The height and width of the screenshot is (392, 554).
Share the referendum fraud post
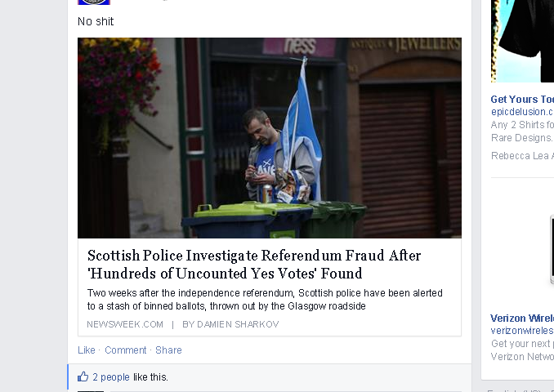tap(168, 350)
